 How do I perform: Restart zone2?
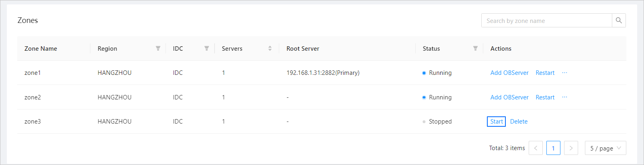[545, 97]
